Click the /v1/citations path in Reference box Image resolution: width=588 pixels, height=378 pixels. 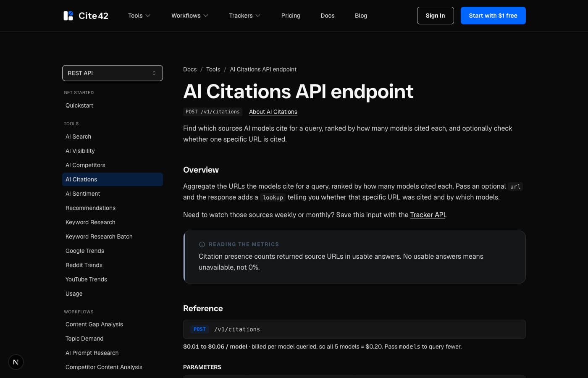click(237, 329)
